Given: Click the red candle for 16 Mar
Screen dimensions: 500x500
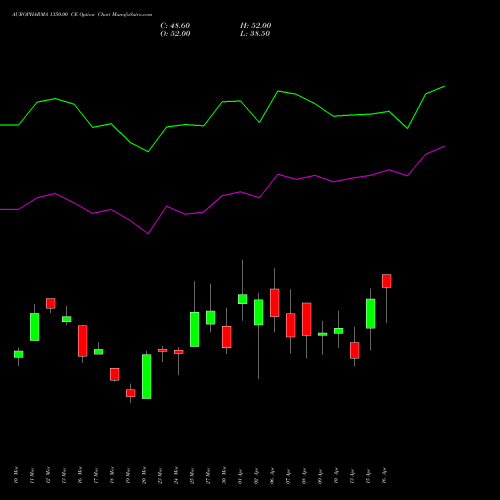Looking at the screenshot, I should coord(83,341).
